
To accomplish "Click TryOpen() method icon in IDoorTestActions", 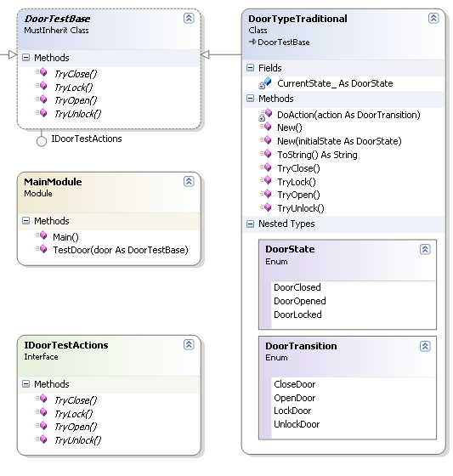I will coord(42,425).
